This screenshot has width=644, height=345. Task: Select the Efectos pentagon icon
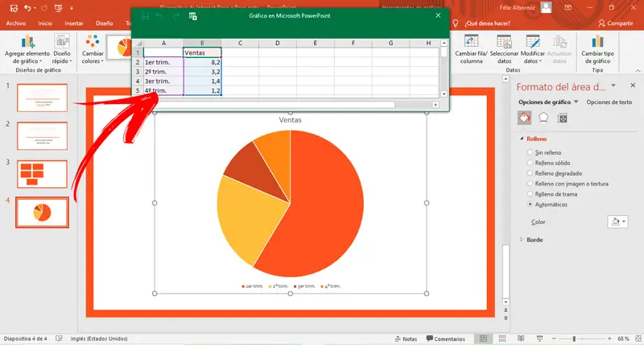pyautogui.click(x=543, y=118)
